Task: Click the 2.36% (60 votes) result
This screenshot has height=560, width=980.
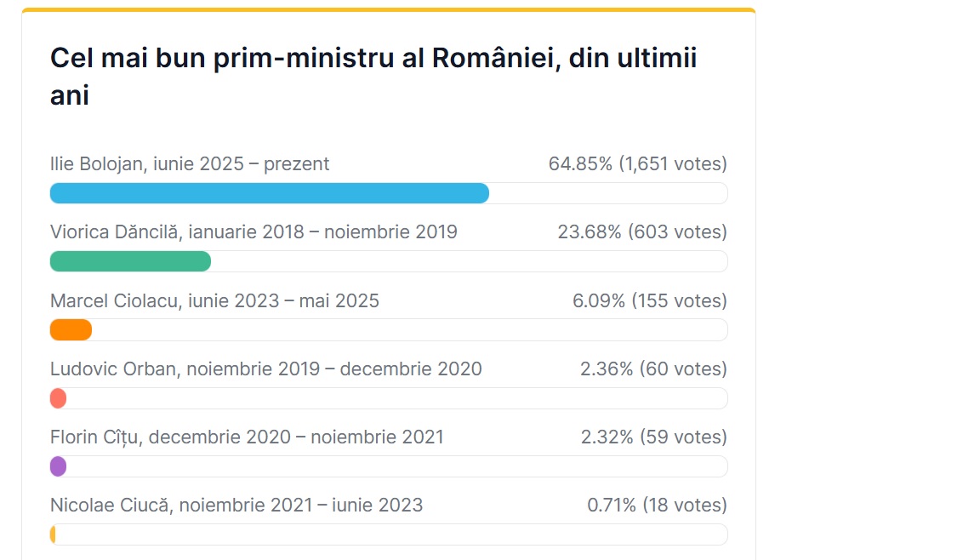Action: (x=653, y=369)
